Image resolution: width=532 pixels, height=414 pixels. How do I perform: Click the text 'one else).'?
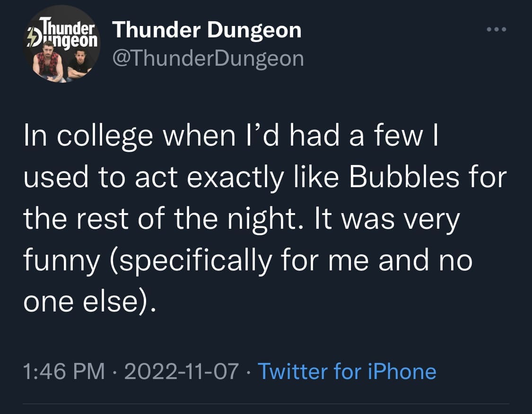point(89,302)
